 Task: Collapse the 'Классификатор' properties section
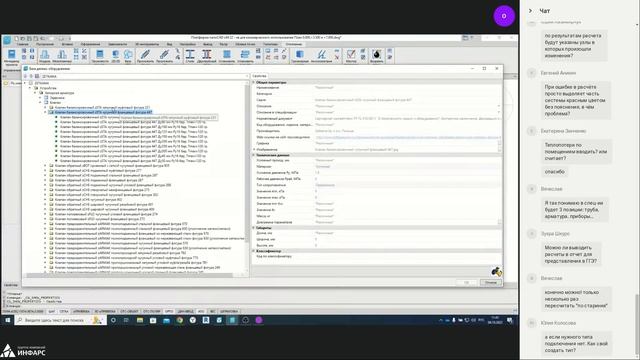click(253, 251)
